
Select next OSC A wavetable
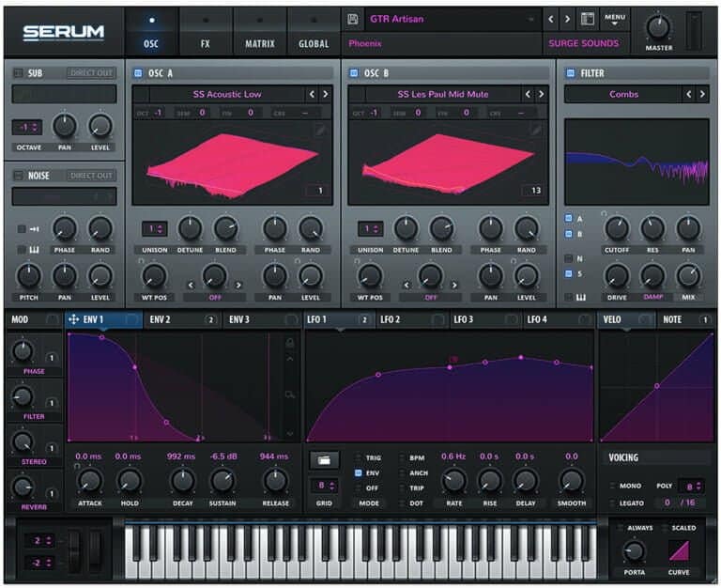[326, 94]
